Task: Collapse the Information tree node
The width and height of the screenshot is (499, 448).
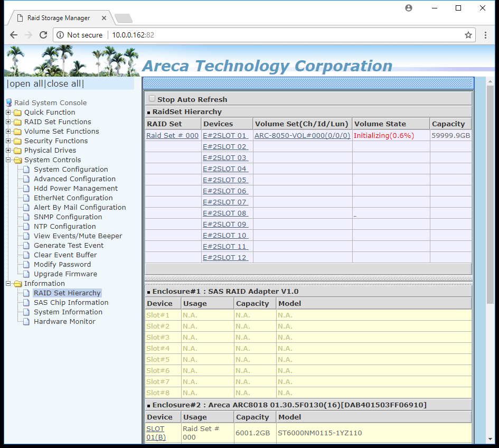Action: click(8, 283)
